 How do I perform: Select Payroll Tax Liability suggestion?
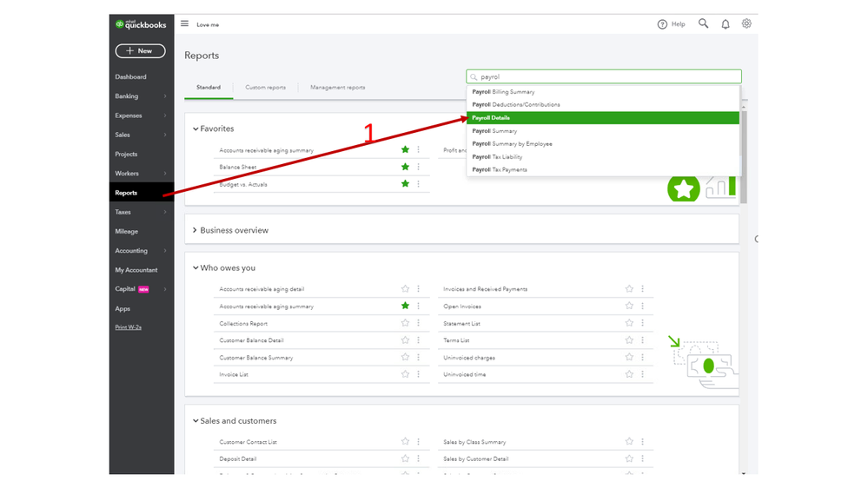[603, 157]
